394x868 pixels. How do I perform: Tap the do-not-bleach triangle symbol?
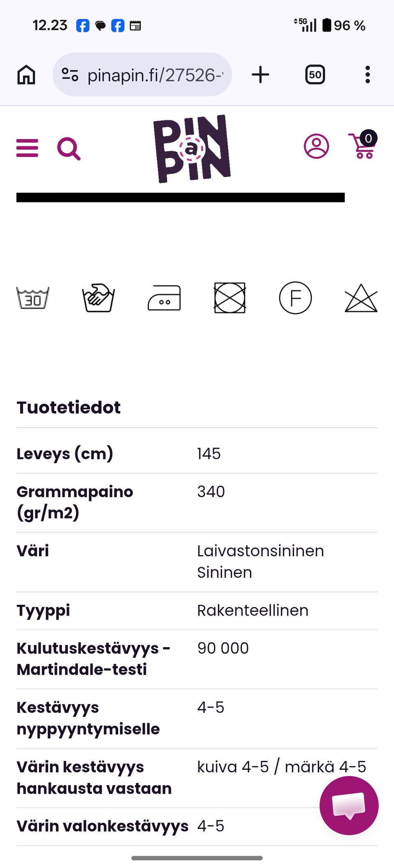click(x=361, y=299)
